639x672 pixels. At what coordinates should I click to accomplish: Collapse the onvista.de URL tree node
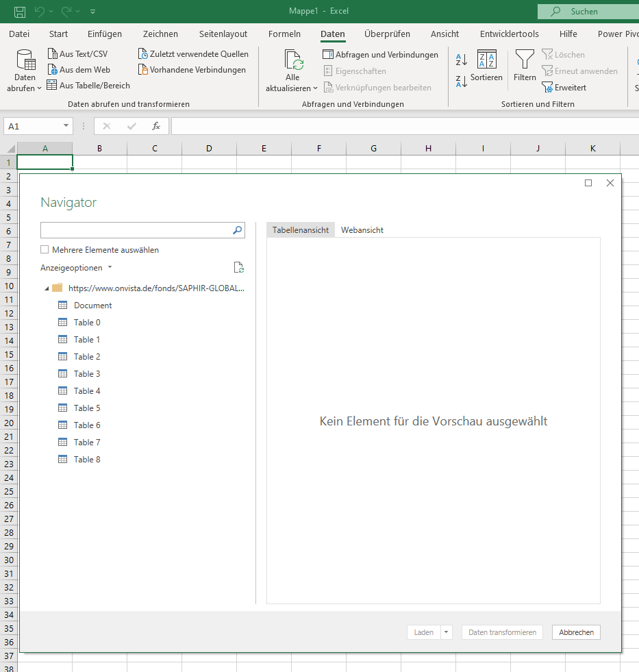[47, 289]
